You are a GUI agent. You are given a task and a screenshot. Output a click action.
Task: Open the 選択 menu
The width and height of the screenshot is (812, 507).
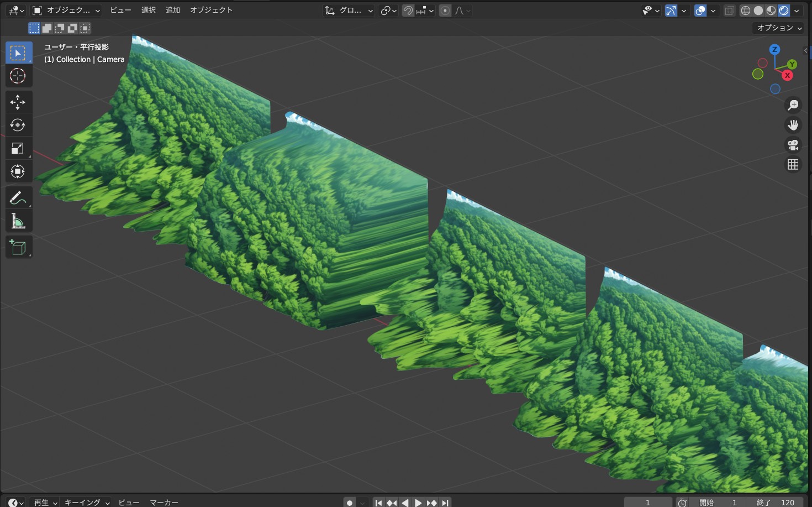(149, 11)
